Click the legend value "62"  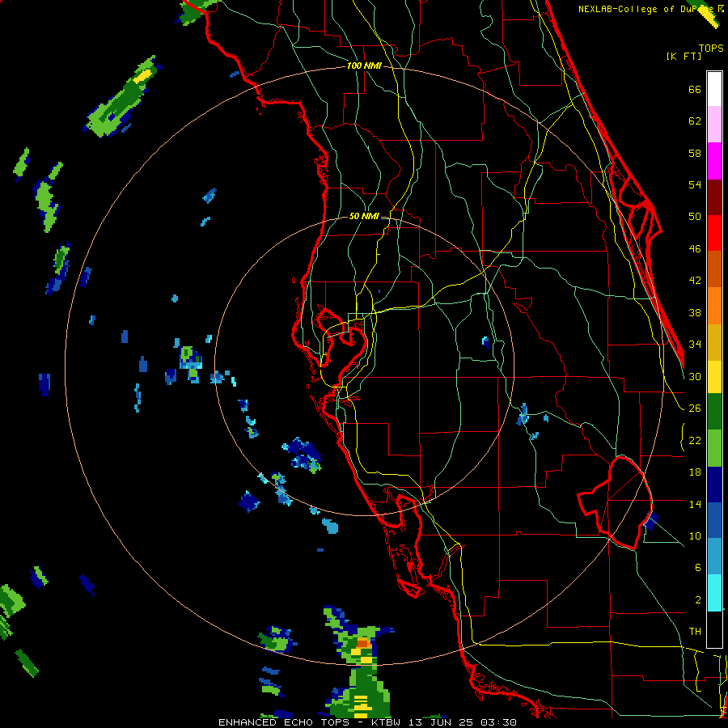coord(695,121)
